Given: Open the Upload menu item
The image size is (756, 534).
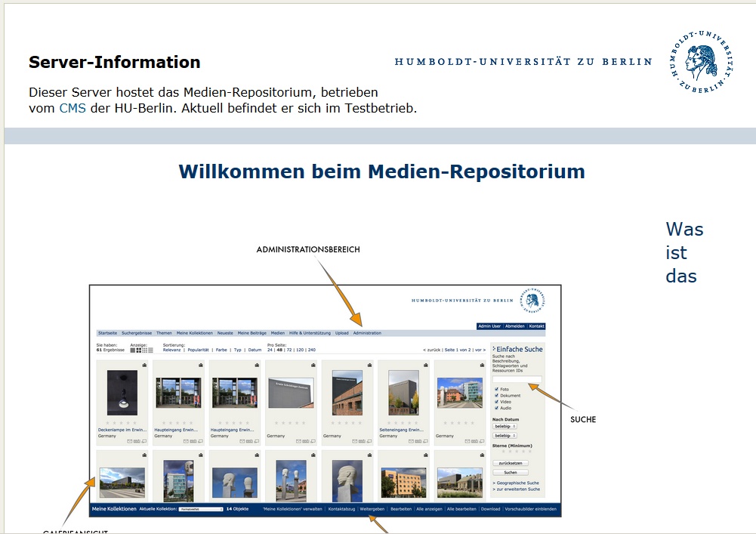Looking at the screenshot, I should coord(342,333).
